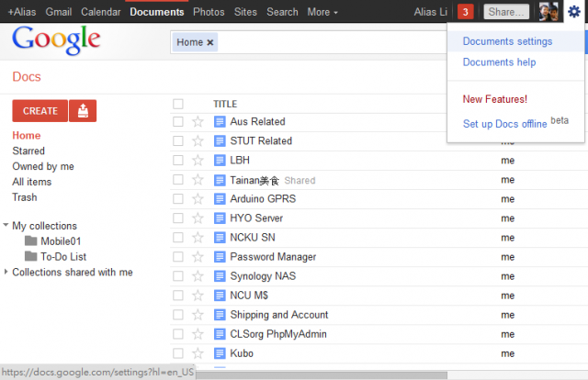Click the doc icon beside Aus Related

220,122
